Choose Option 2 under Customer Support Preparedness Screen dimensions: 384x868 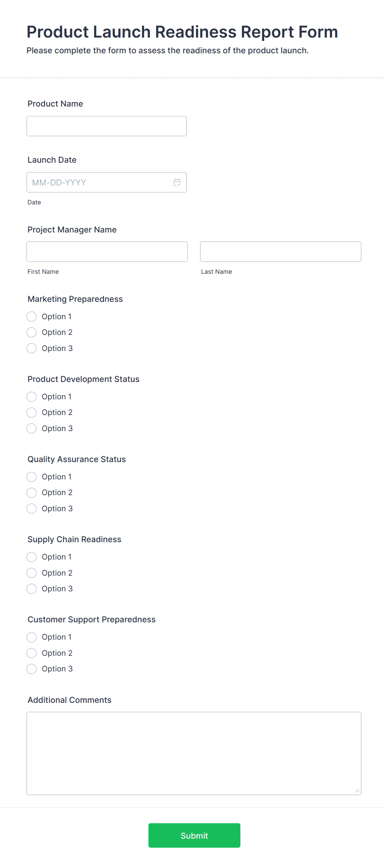coord(32,653)
